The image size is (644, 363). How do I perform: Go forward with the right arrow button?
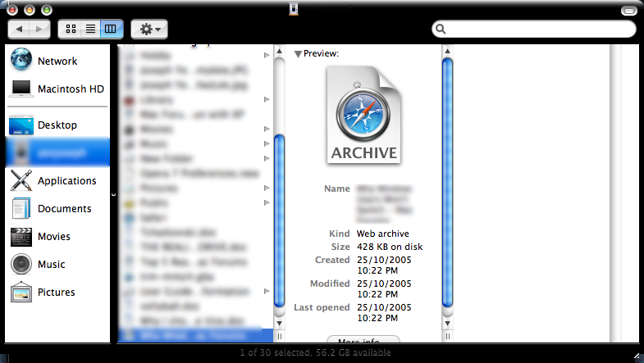[x=39, y=29]
